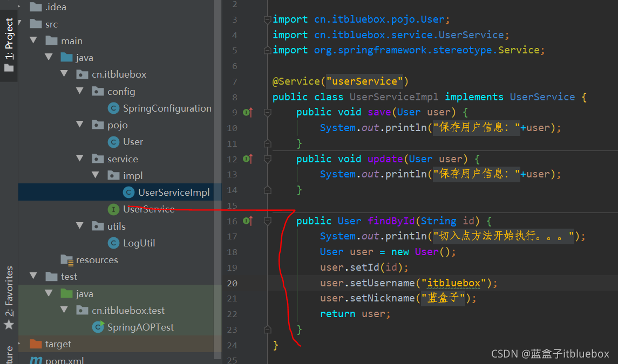Viewport: 618px width, 364px height.
Task: Click the pom.xml Maven icon
Action: [x=36, y=360]
